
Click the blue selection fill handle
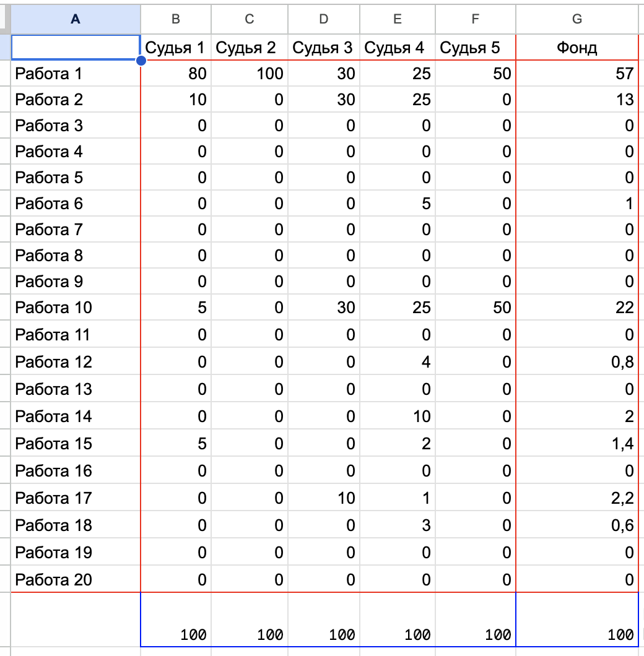click(141, 61)
